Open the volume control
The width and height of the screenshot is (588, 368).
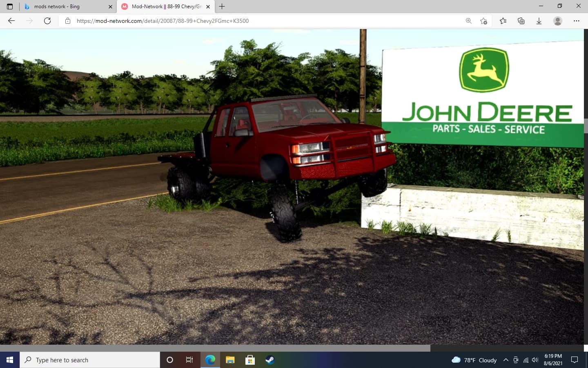535,360
